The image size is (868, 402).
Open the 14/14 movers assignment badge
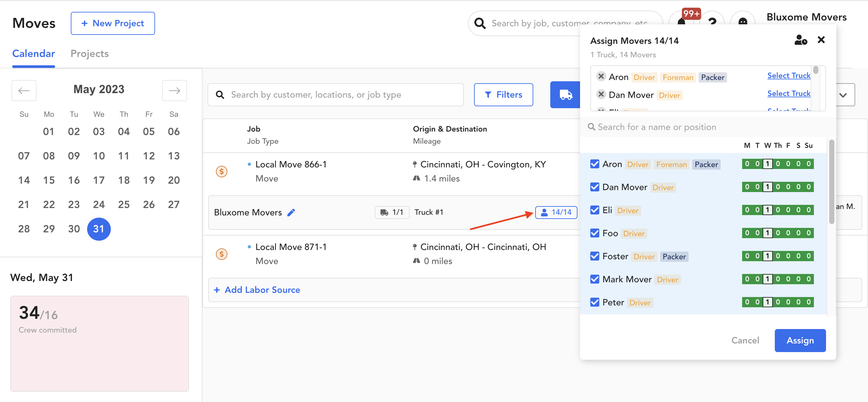click(x=556, y=213)
